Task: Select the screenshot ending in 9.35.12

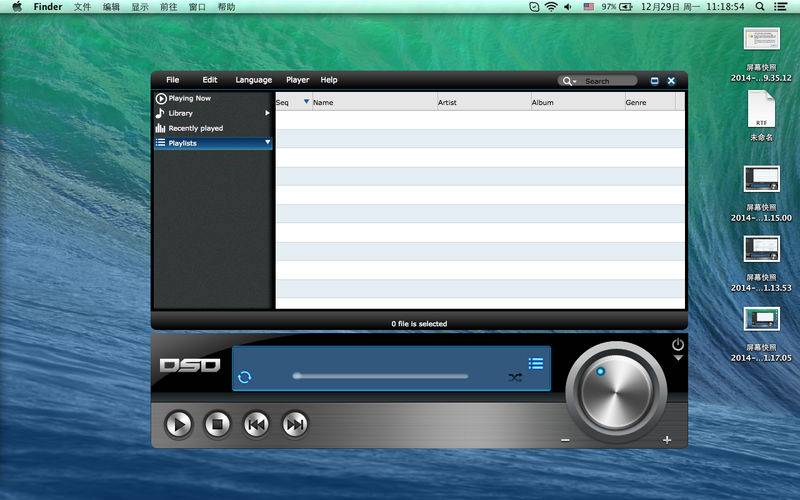Action: 761,39
